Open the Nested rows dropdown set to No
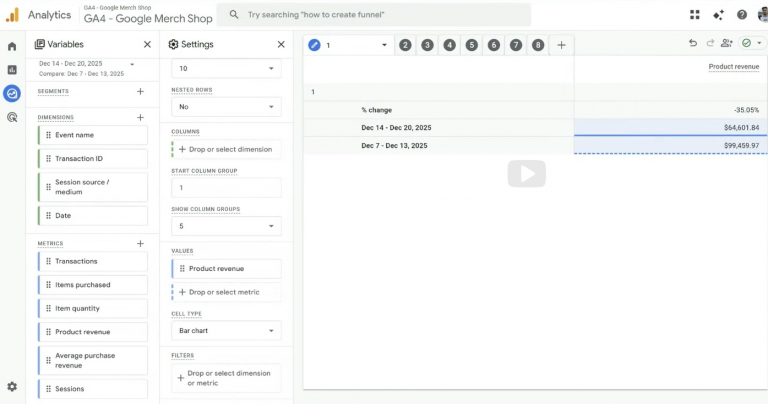The image size is (768, 404). [x=226, y=107]
